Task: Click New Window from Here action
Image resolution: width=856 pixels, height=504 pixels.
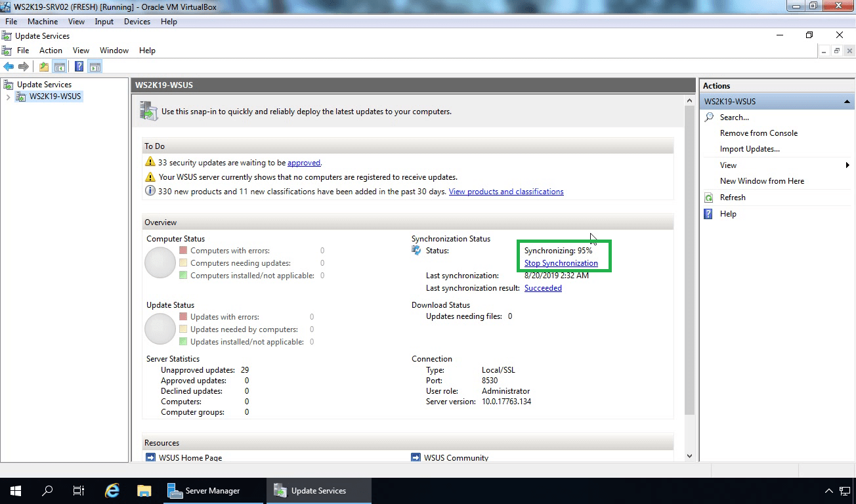Action: (x=762, y=181)
